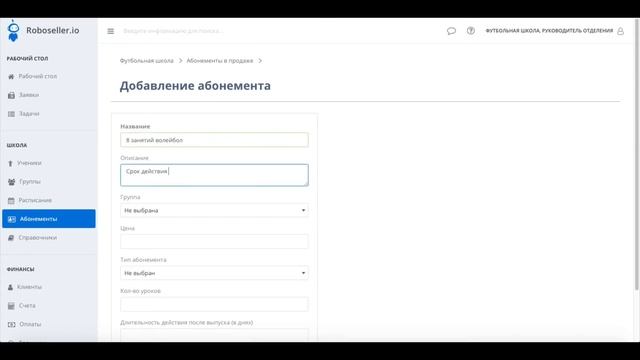Screen dimensions: 640x360
Task: Open the Тип абонемента dropdown
Action: coord(214,273)
